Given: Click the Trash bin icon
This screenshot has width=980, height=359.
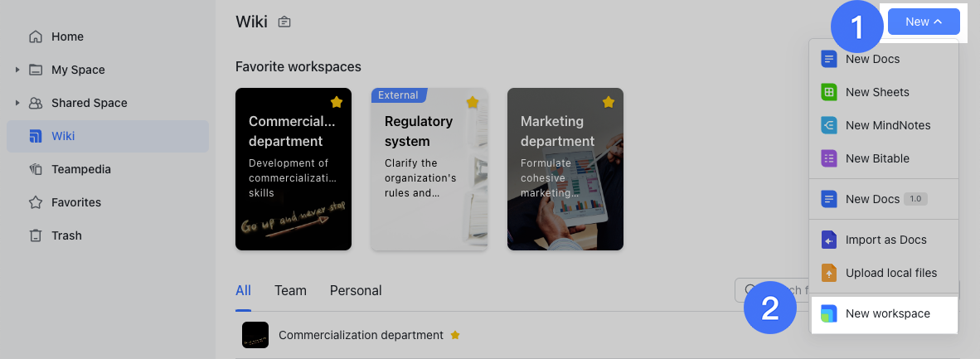Looking at the screenshot, I should pyautogui.click(x=36, y=235).
